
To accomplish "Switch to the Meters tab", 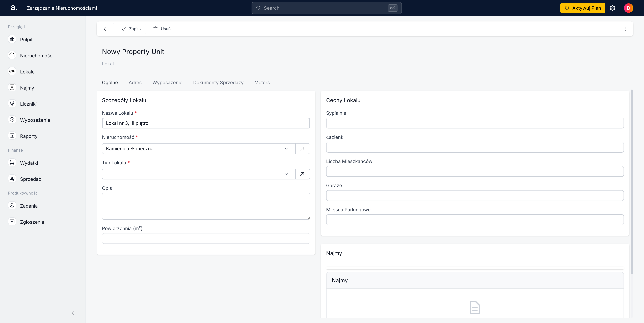I will point(262,83).
